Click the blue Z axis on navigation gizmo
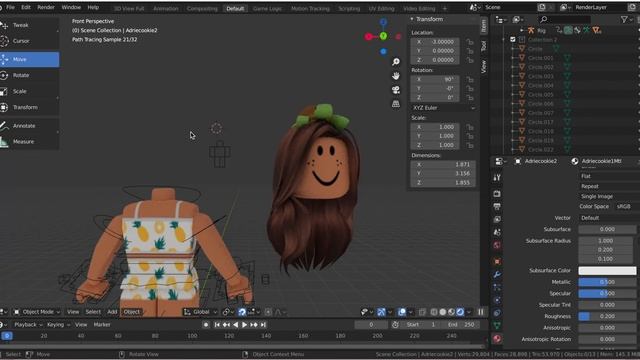Image resolution: width=640 pixels, height=360 pixels. (383, 22)
